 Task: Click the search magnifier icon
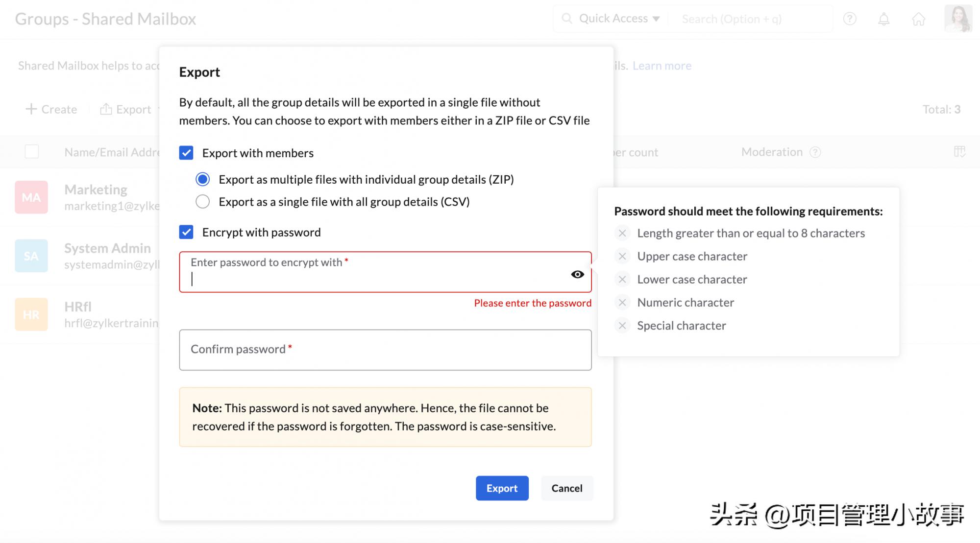coord(567,19)
